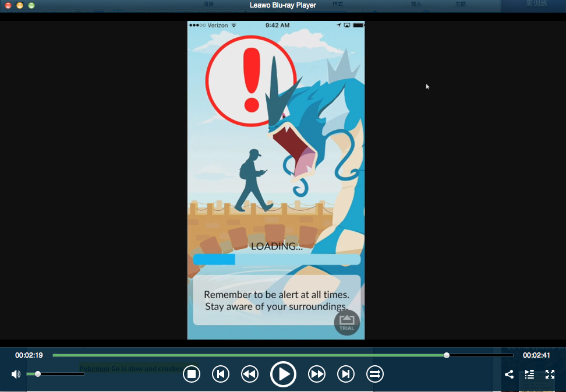Click the total duration 00:02:41
Viewport: 566px width, 392px height.
click(536, 355)
